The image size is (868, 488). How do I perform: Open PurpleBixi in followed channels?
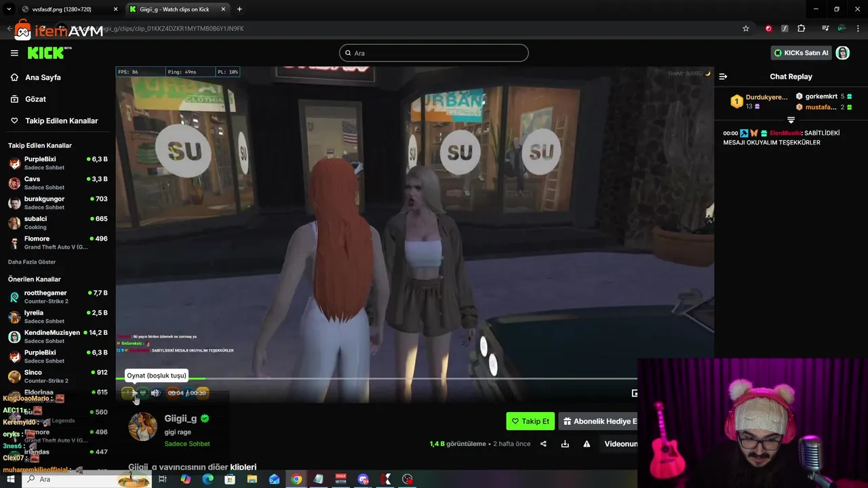(x=58, y=163)
